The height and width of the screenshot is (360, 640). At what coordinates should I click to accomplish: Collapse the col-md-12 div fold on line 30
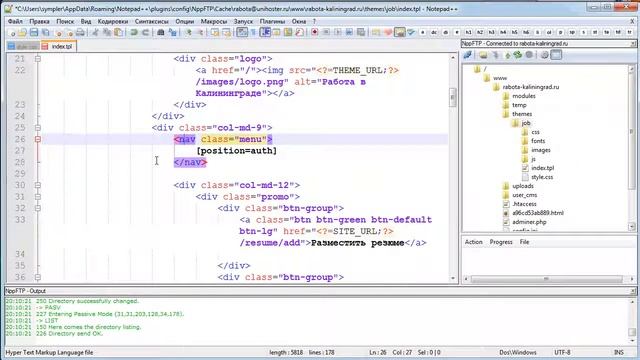pos(38,185)
